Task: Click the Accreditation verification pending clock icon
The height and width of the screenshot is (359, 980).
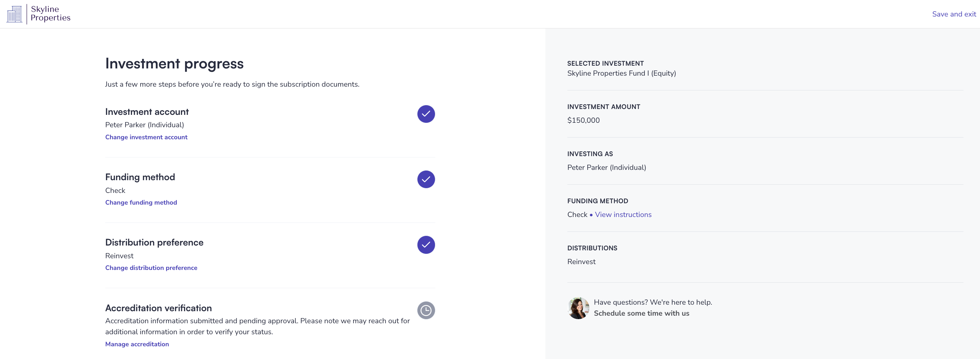Action: pyautogui.click(x=426, y=310)
